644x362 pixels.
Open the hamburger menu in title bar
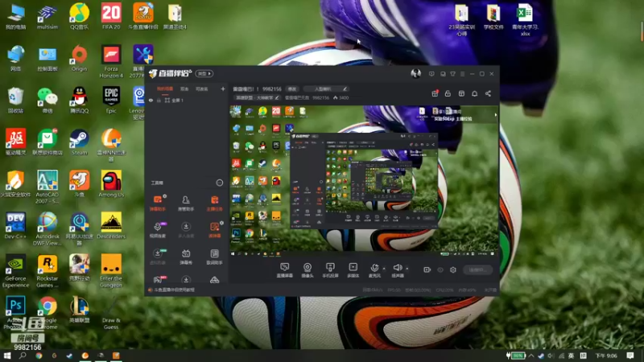462,74
